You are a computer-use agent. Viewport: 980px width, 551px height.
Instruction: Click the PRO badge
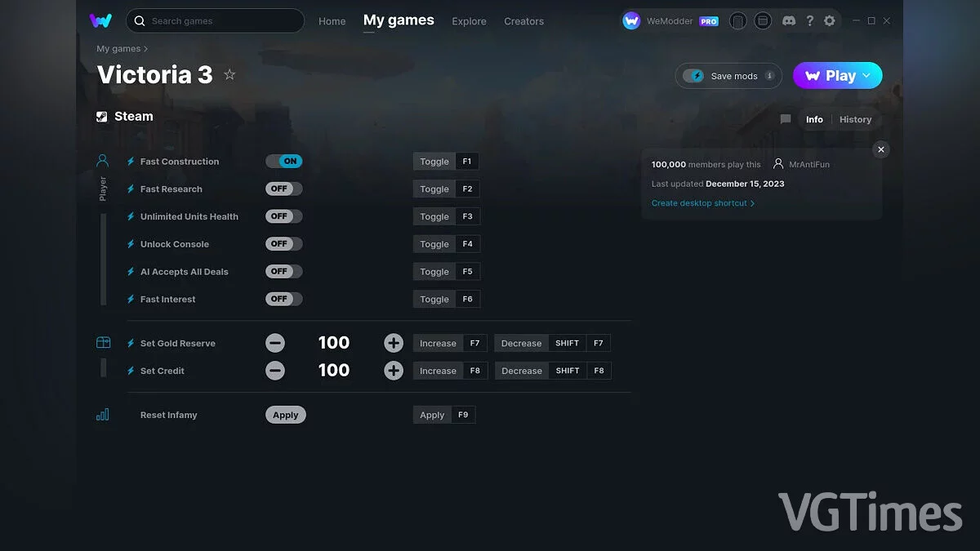pyautogui.click(x=709, y=21)
